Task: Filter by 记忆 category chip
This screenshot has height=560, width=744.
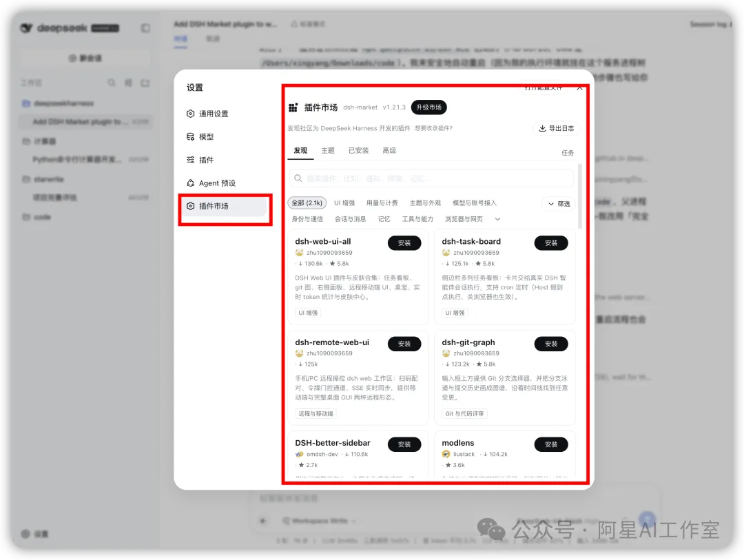Action: pyautogui.click(x=384, y=219)
